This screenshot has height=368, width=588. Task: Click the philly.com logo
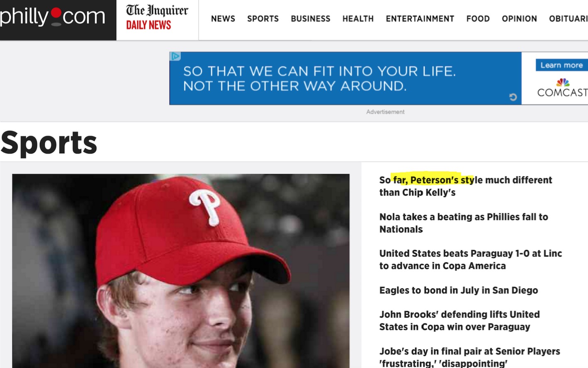point(53,17)
